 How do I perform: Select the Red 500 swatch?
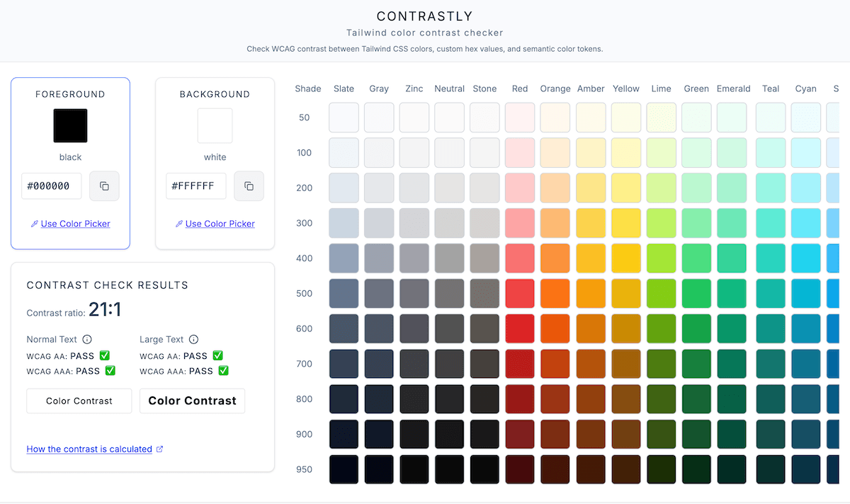click(520, 293)
